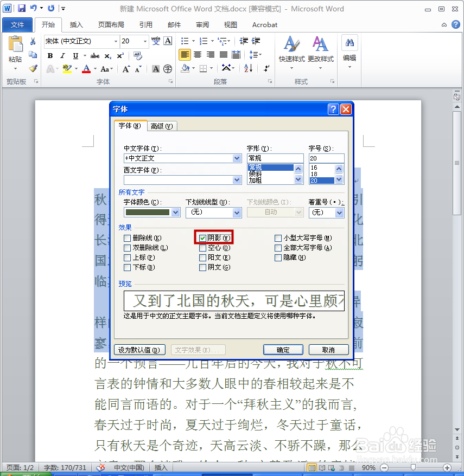
Task: Switch to the 高级 tab in Font dialog
Action: coord(161,126)
